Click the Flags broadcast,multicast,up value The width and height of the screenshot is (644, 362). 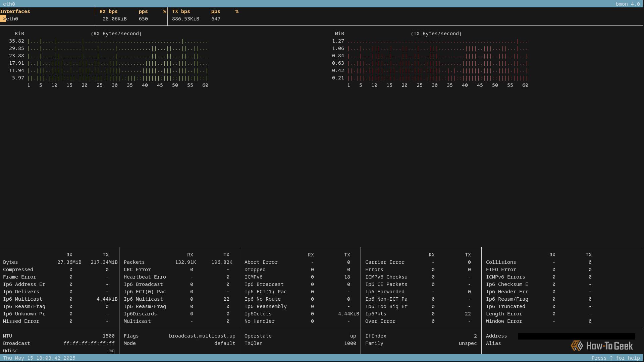coord(202,336)
